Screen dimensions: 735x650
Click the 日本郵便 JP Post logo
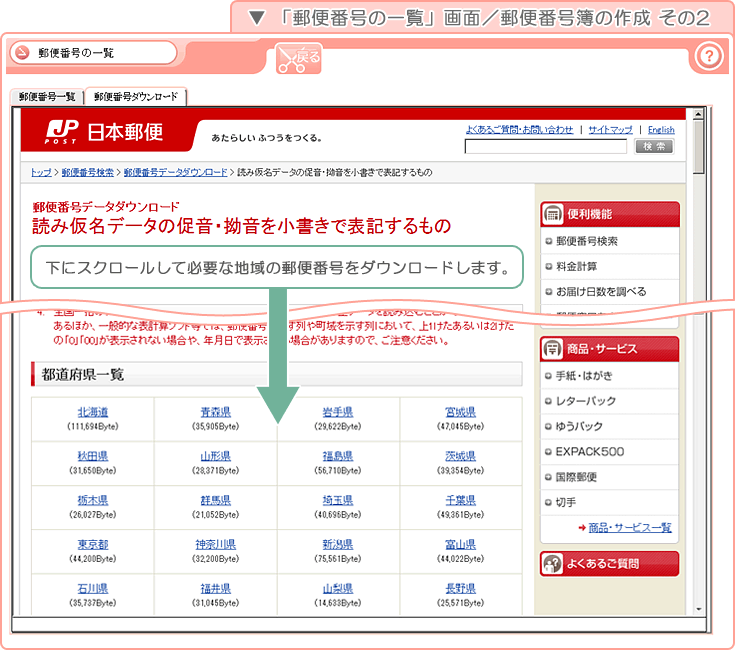tap(105, 132)
